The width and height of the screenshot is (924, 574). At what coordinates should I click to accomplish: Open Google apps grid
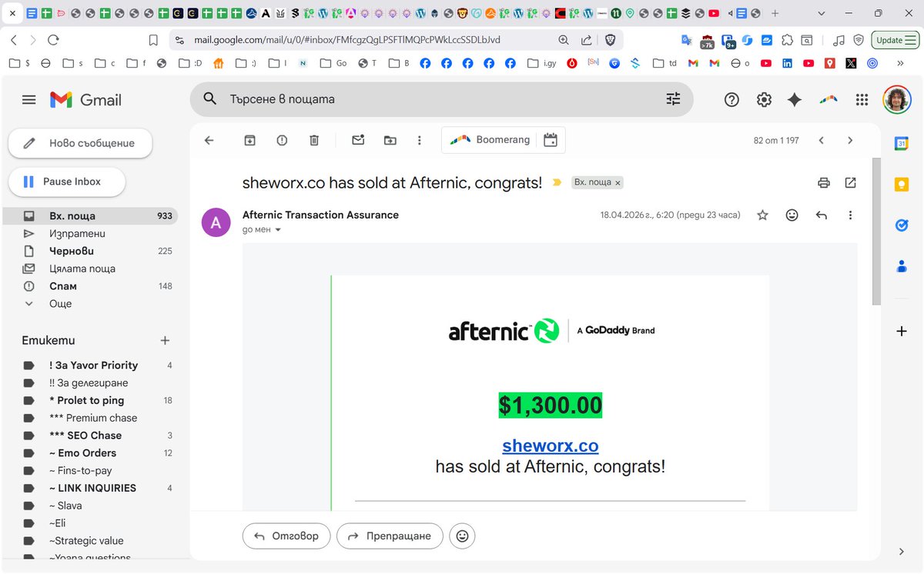(862, 99)
